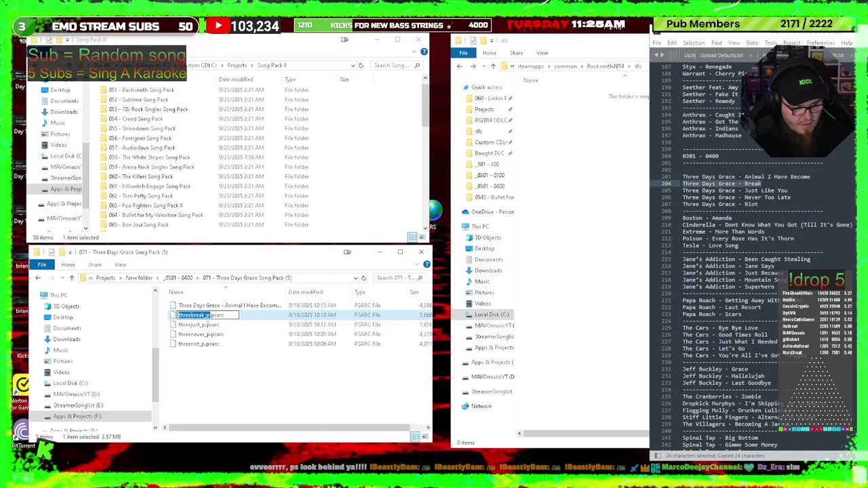Screen dimensions: 868x488
Task: Open Local Disk (C:) in dlc window sidebar
Action: pos(492,314)
